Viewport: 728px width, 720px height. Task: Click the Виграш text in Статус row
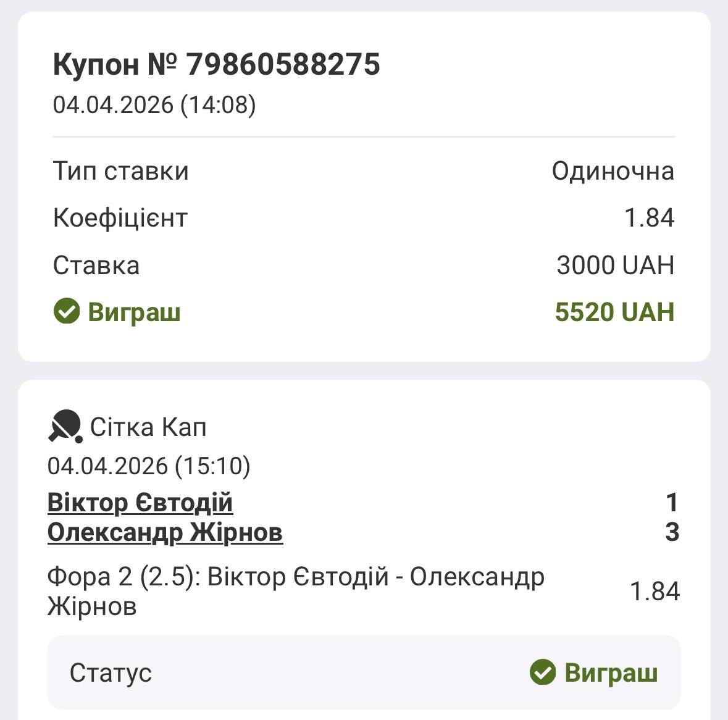(611, 672)
